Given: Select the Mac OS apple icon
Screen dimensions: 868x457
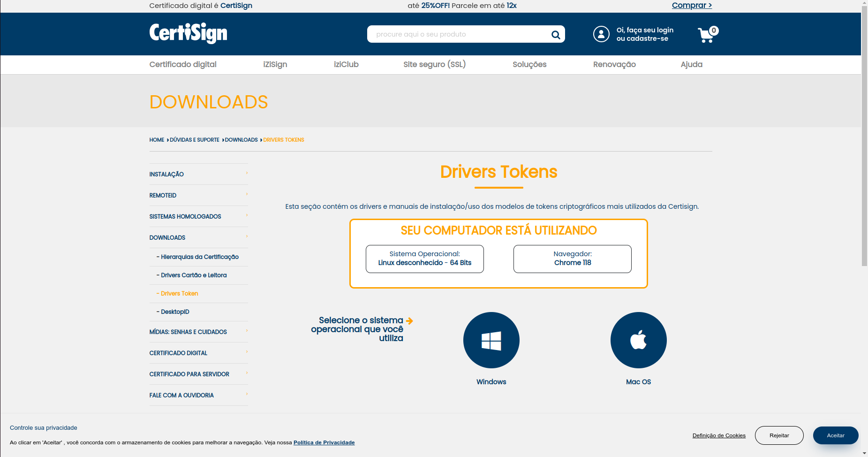Looking at the screenshot, I should click(639, 340).
